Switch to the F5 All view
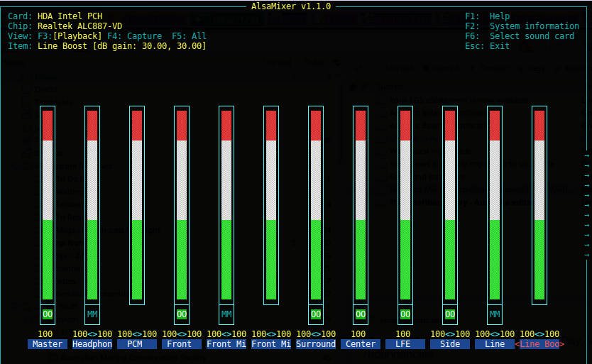Viewport: 592px width, 364px height. click(189, 35)
